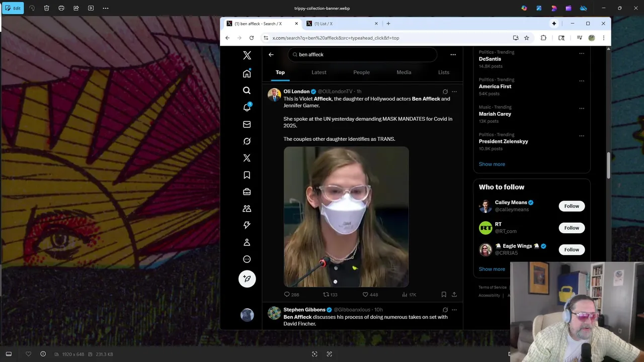Select the Latest search tab
The height and width of the screenshot is (362, 644).
pos(319,72)
